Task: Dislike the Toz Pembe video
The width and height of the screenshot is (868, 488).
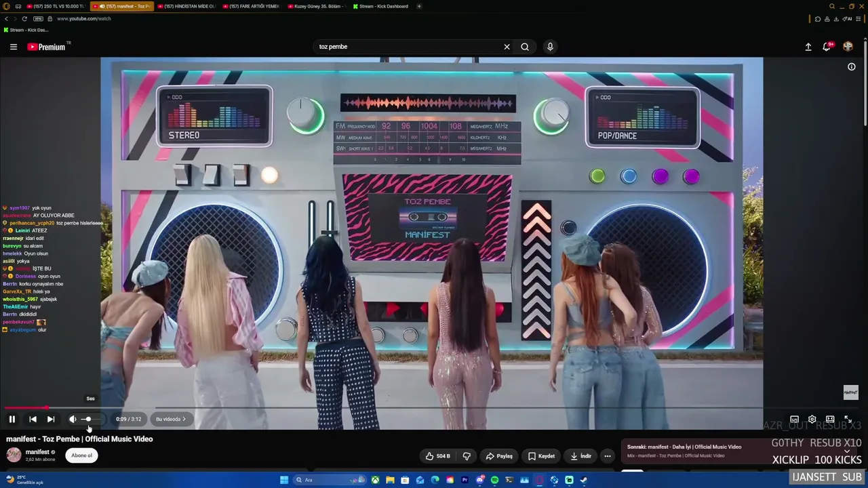Action: click(x=467, y=456)
